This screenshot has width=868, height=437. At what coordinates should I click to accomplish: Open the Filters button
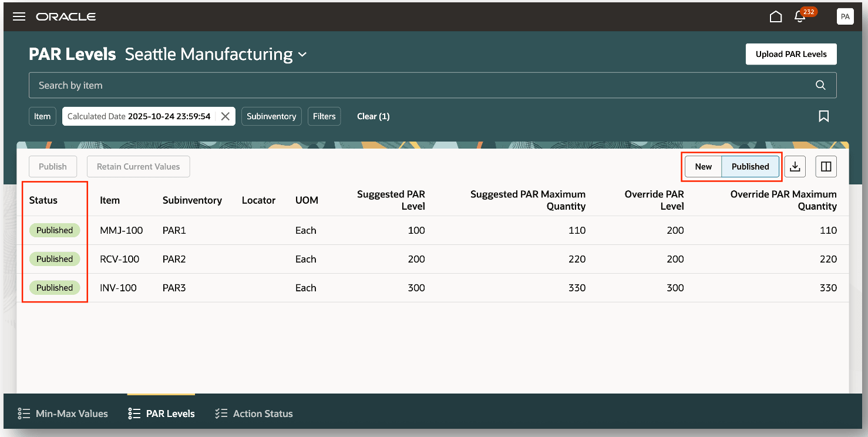click(324, 116)
